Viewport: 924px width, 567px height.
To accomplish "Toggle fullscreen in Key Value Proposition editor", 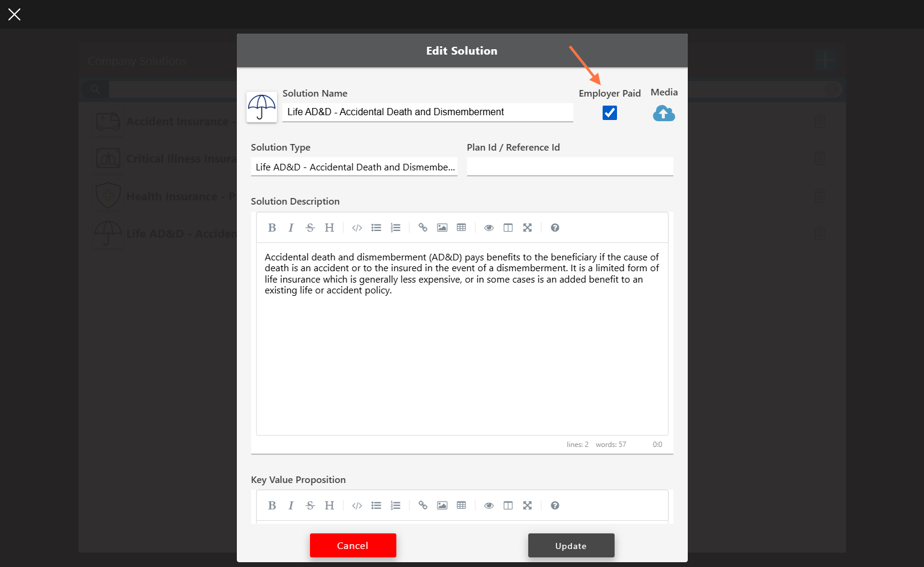I will click(527, 505).
